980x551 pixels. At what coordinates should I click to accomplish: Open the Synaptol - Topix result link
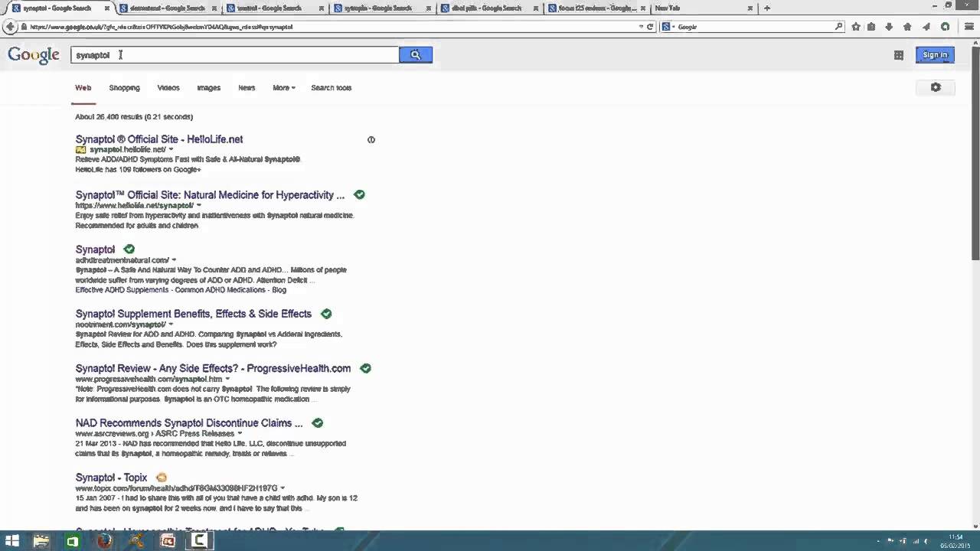coord(111,478)
